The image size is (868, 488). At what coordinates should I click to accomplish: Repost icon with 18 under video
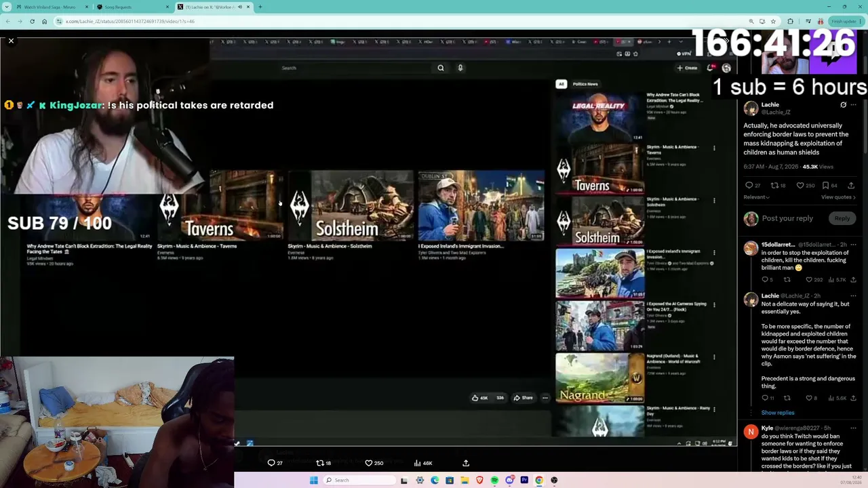(x=320, y=463)
